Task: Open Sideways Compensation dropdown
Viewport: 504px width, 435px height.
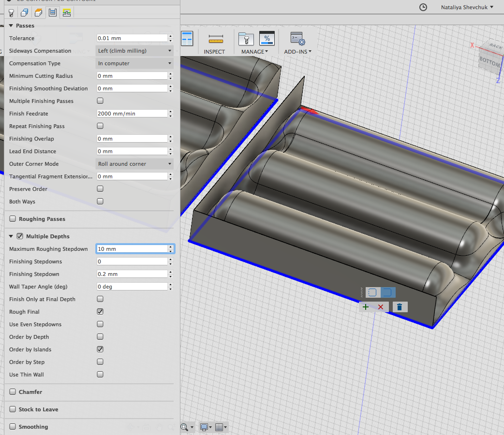Action: point(134,51)
